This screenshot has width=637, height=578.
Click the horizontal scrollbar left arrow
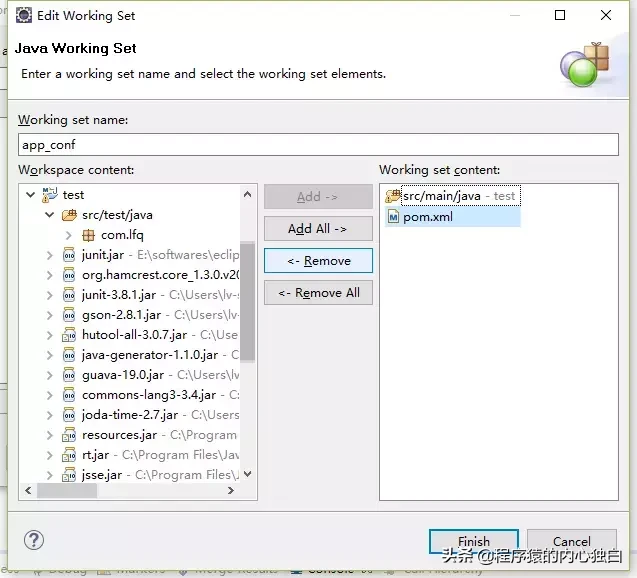coord(28,490)
